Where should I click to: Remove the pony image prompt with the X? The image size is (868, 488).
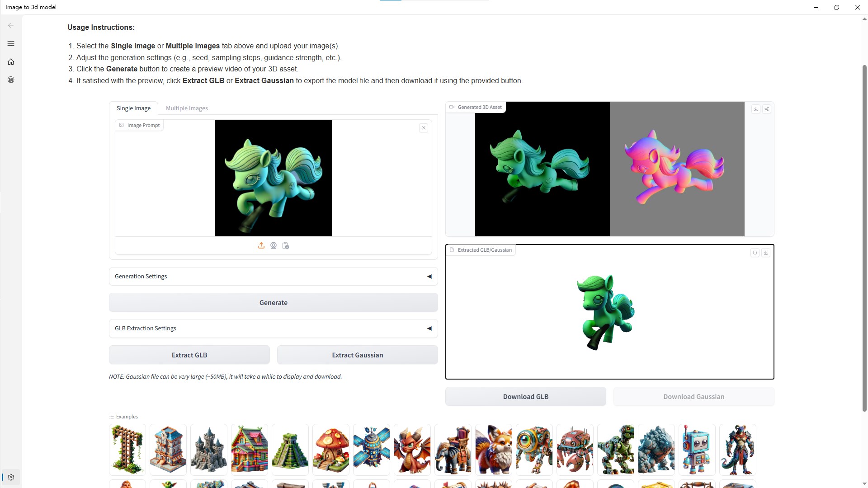[x=423, y=128]
